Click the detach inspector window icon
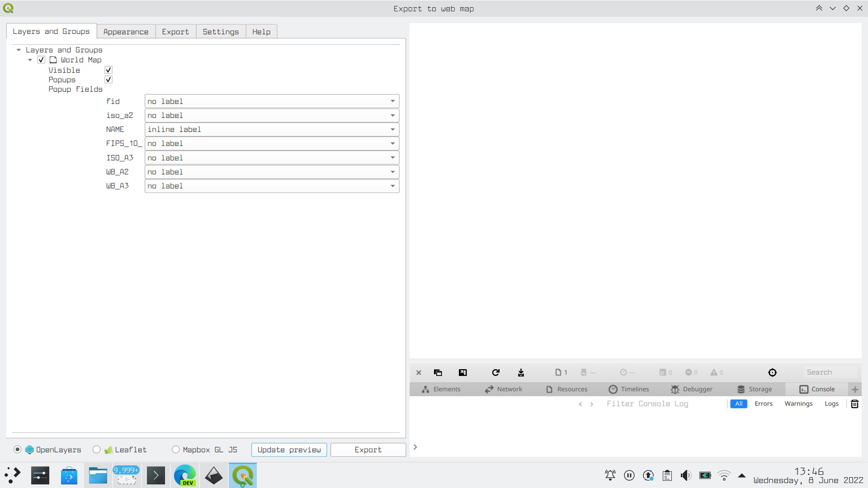This screenshot has width=868, height=488. click(x=437, y=372)
